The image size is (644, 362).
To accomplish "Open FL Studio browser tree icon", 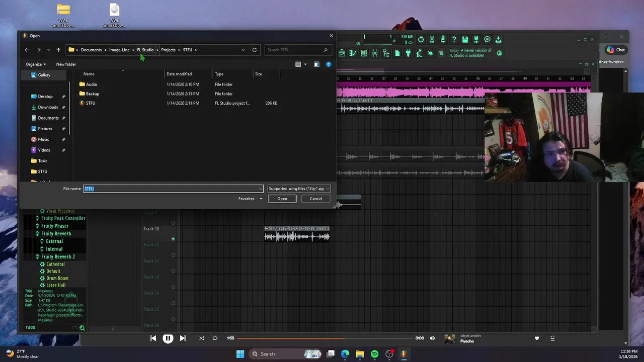I will (x=386, y=53).
